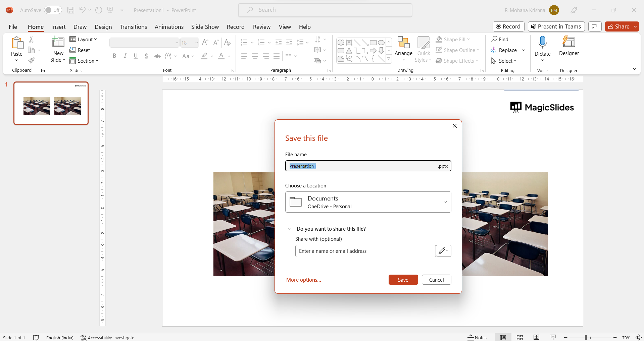Open the Transitions ribbon tab
The height and width of the screenshot is (341, 644).
click(133, 27)
